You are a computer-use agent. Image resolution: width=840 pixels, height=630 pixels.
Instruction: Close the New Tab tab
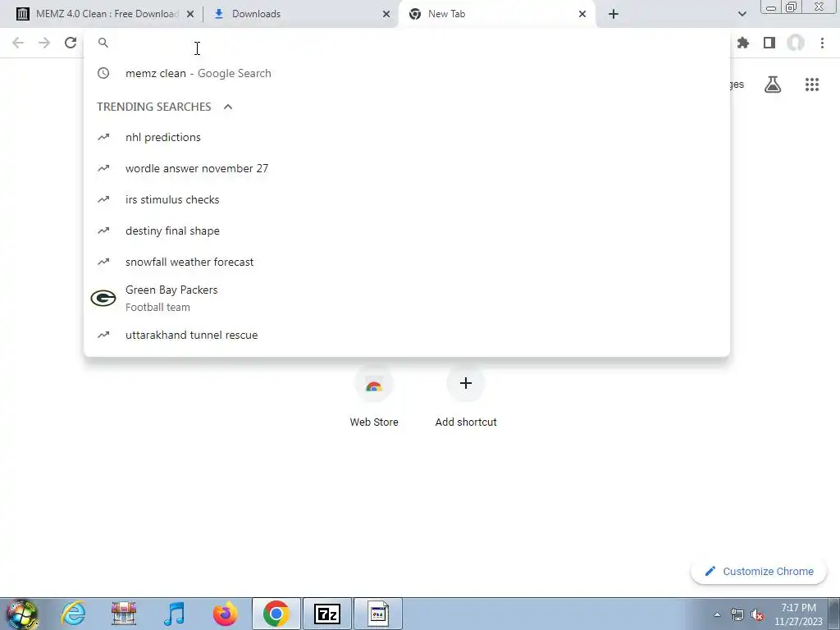pos(582,14)
